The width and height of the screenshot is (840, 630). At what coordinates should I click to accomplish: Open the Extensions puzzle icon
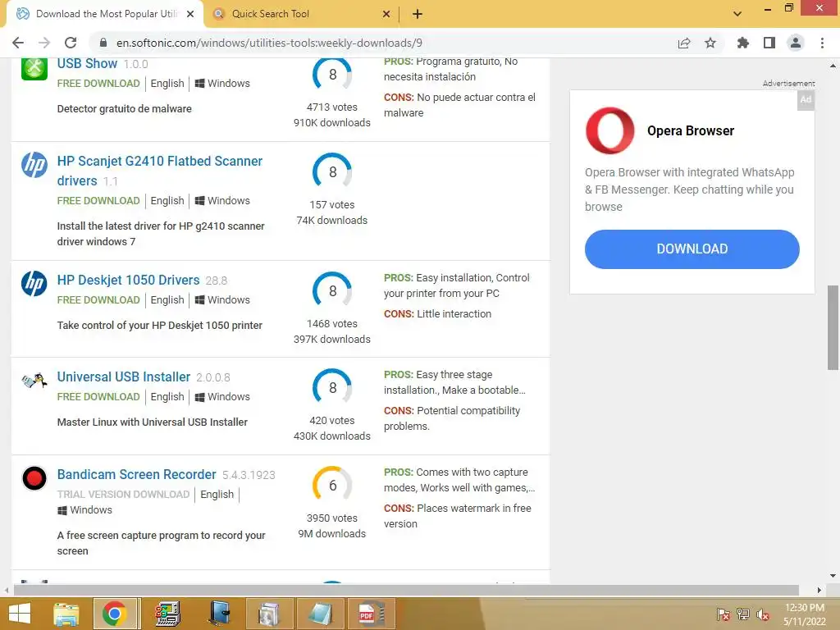point(743,43)
